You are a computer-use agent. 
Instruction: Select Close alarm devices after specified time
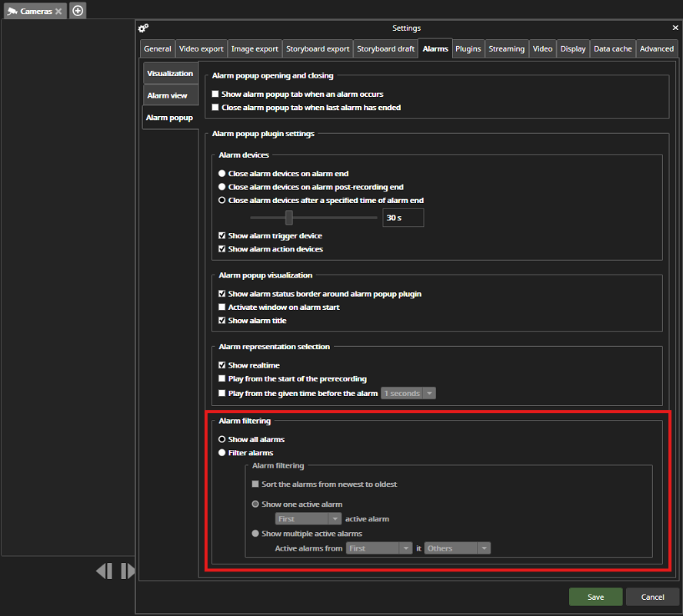pyautogui.click(x=222, y=201)
